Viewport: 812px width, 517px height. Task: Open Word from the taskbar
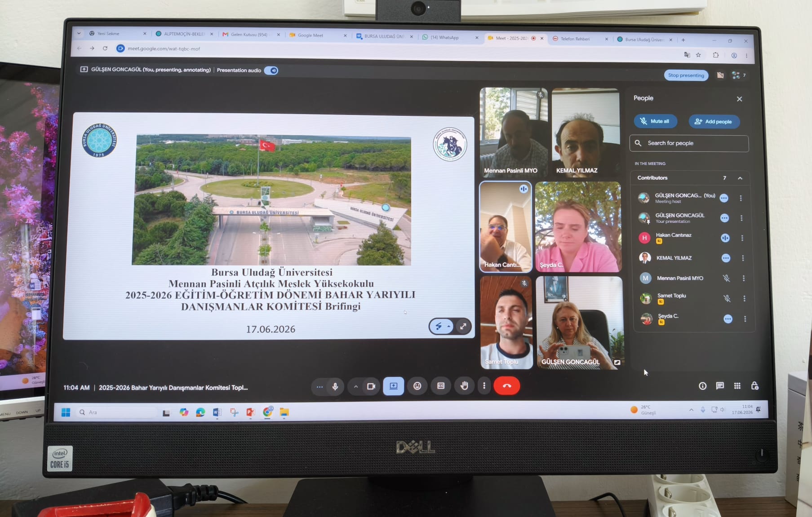click(217, 412)
